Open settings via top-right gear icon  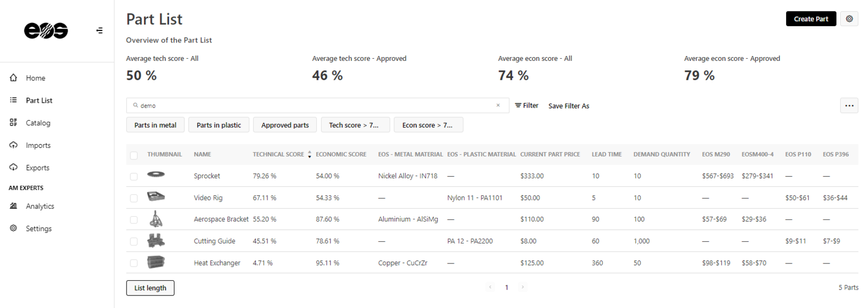[849, 19]
